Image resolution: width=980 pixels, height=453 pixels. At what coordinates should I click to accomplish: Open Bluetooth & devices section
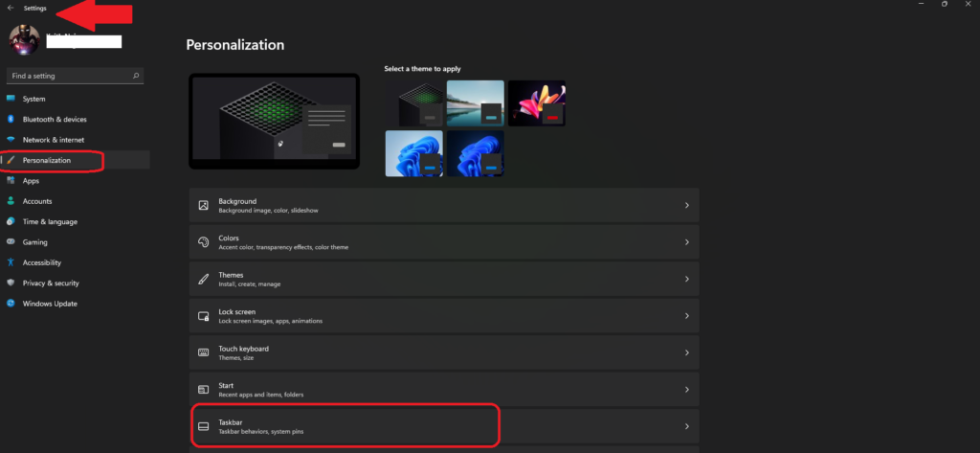click(75, 119)
